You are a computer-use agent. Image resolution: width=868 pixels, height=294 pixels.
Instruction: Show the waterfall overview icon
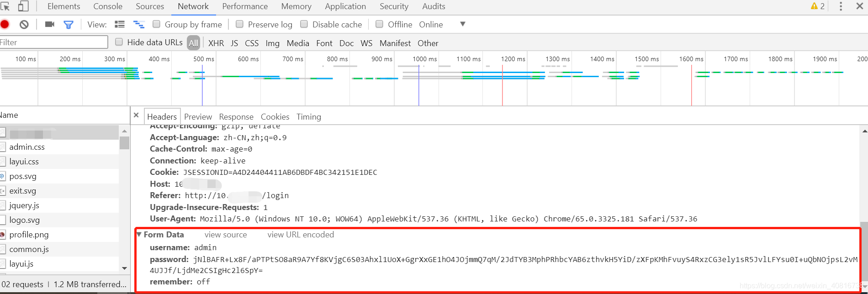click(138, 24)
